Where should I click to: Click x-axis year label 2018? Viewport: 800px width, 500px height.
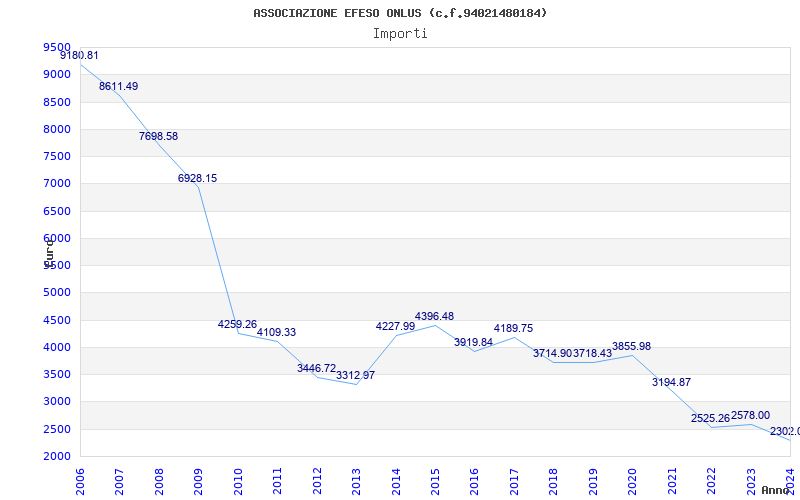pyautogui.click(x=554, y=482)
